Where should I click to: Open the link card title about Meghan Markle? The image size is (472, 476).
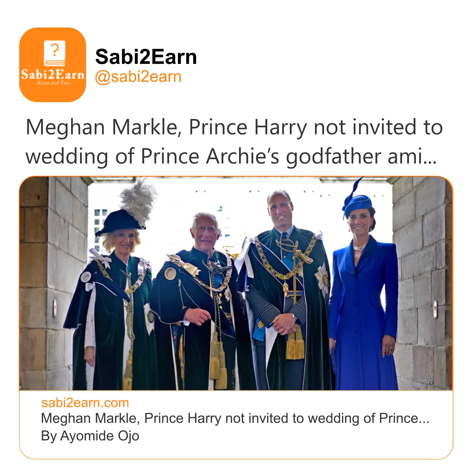click(x=229, y=418)
